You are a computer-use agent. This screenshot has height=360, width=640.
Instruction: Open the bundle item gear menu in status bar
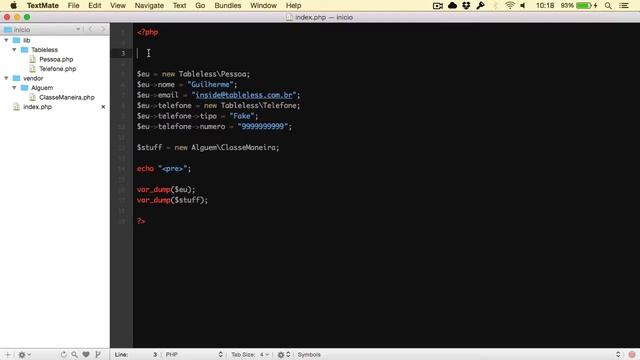coord(284,355)
